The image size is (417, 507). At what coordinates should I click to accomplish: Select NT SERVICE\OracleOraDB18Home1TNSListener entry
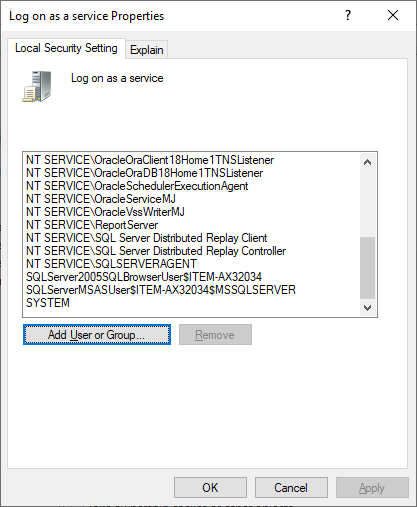145,173
